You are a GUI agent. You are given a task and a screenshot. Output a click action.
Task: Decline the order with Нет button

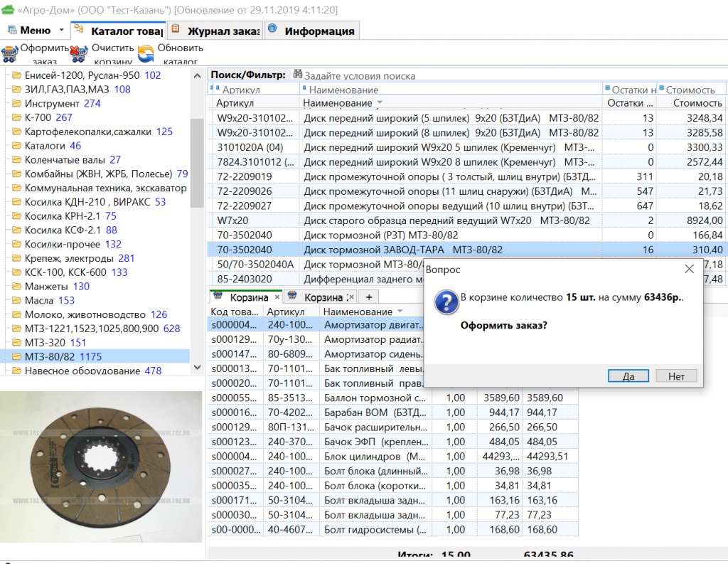677,376
